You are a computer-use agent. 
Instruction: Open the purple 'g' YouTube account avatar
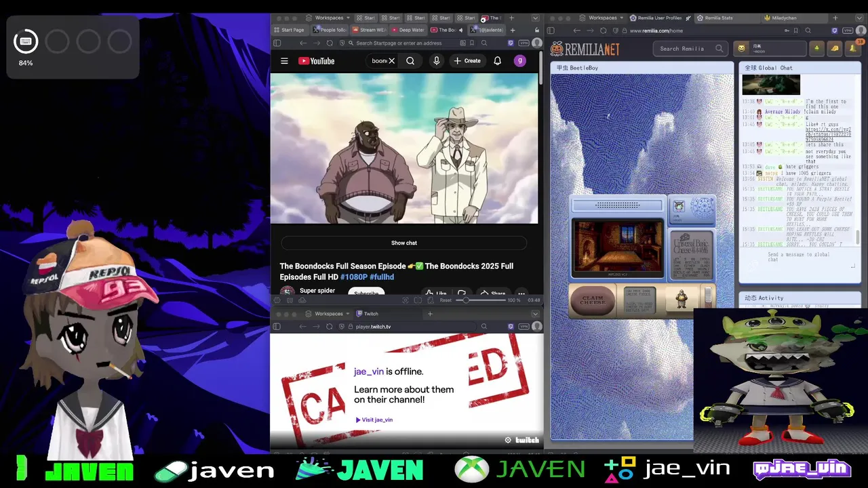coord(520,61)
